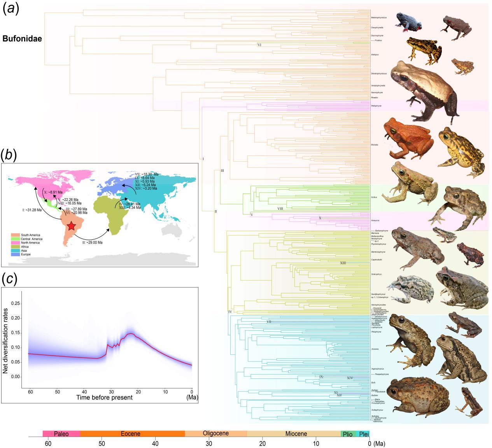Screen dimensions: 492x448
Task: Click the South America legend color swatch
Action: pyautogui.click(x=16, y=235)
